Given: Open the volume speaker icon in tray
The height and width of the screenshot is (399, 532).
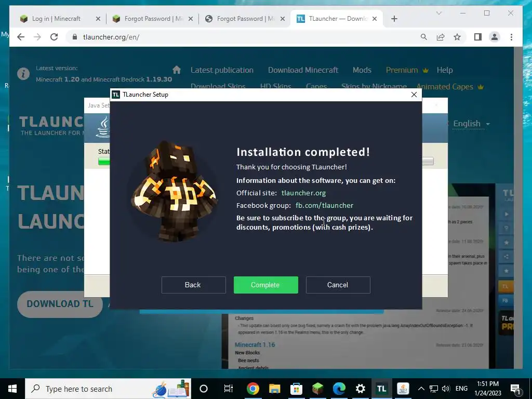Looking at the screenshot, I should (446, 389).
